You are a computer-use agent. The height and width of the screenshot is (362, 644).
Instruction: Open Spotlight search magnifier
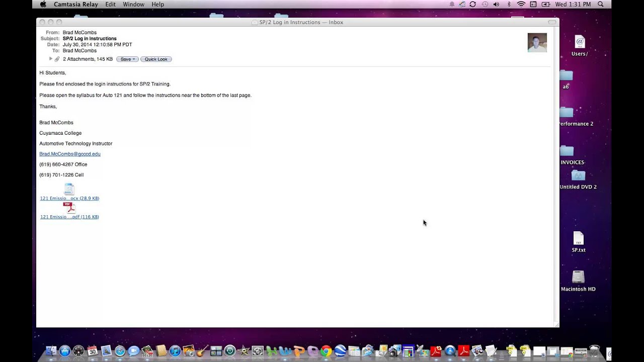pyautogui.click(x=600, y=4)
